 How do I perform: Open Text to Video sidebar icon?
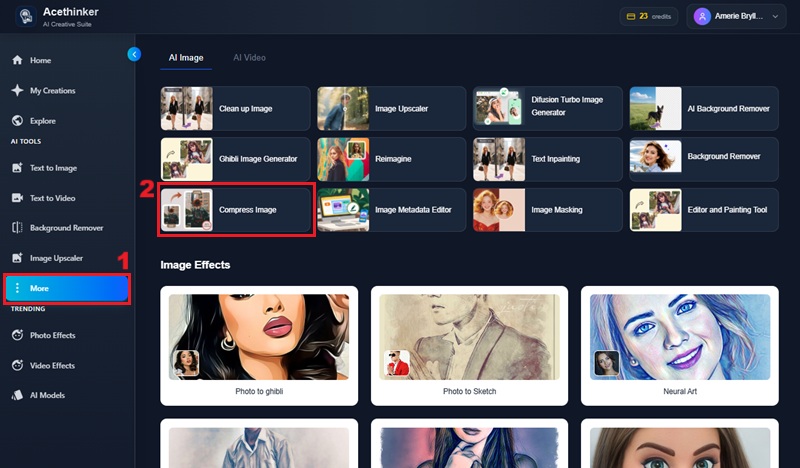[x=17, y=198]
